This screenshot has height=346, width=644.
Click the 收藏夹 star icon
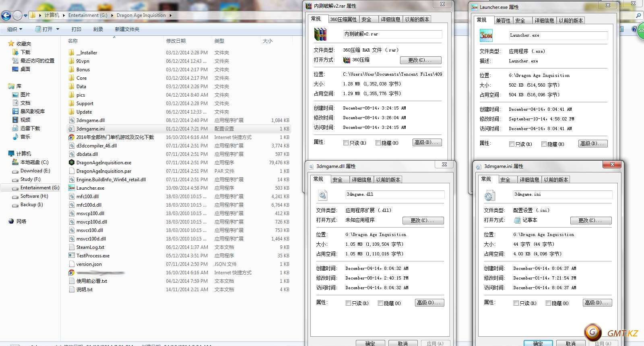11,44
